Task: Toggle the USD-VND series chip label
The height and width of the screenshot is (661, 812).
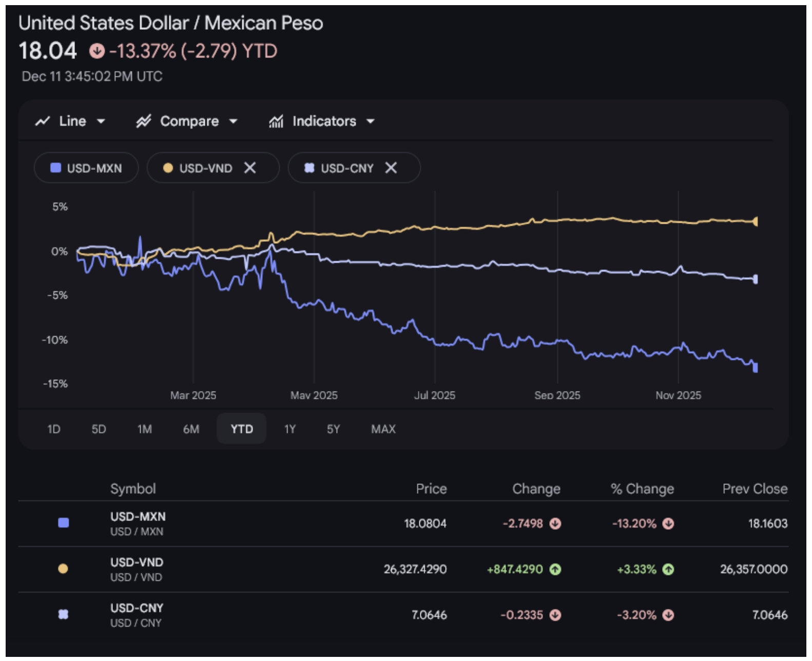Action: pos(205,168)
